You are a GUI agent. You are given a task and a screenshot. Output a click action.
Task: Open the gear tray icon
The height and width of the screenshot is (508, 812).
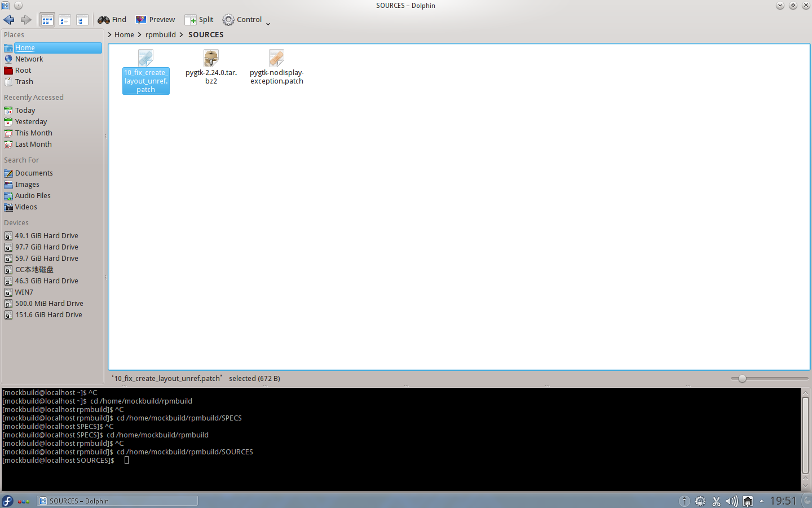(x=700, y=501)
